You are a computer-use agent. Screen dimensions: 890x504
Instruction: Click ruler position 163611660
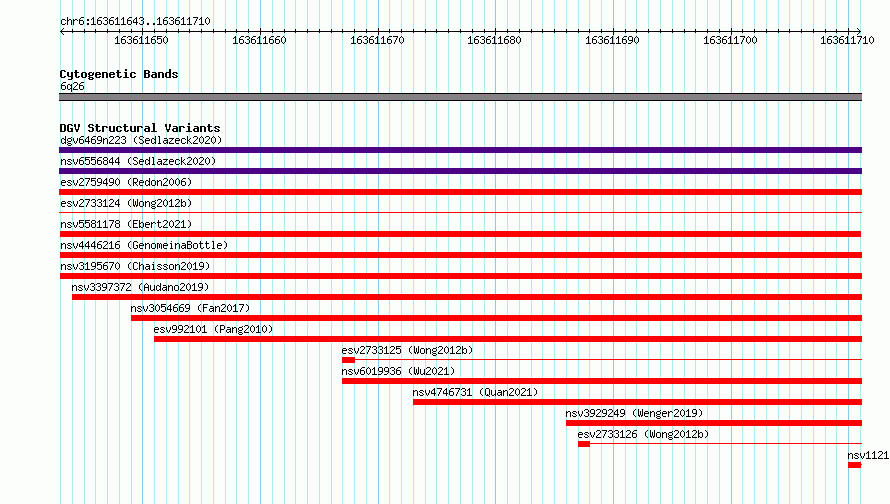tap(259, 40)
